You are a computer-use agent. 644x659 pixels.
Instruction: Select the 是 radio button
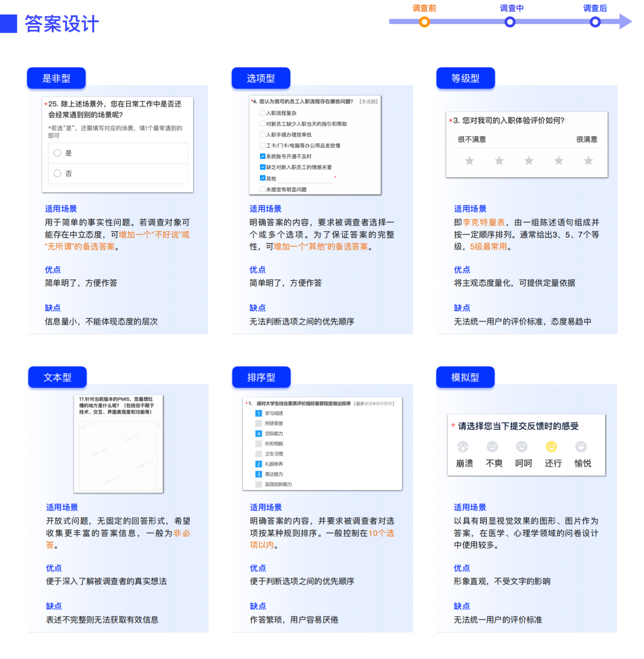tap(57, 153)
